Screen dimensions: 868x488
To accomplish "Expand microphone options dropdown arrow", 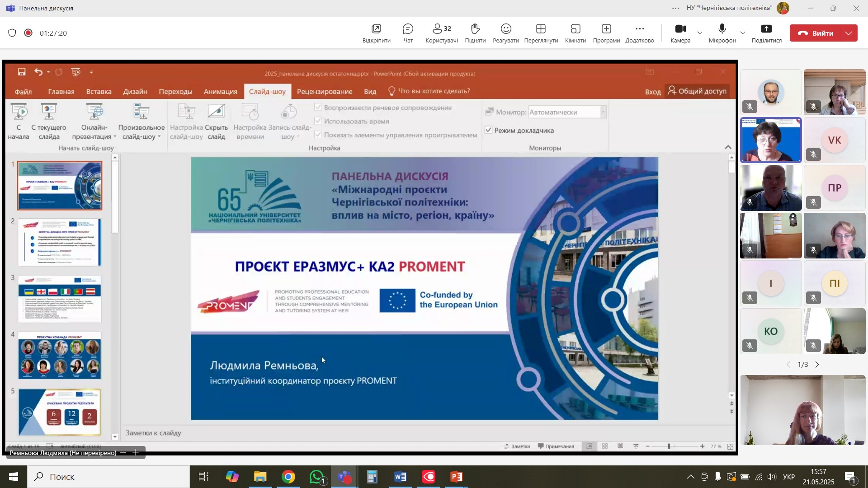I will pyautogui.click(x=742, y=33).
